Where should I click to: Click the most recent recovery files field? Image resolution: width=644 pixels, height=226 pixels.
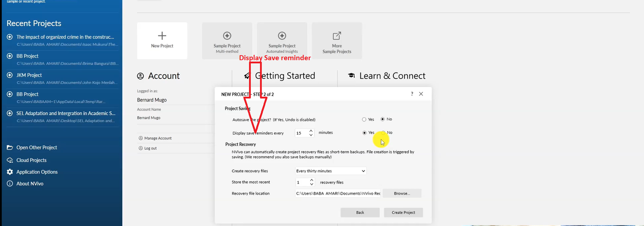(302, 182)
